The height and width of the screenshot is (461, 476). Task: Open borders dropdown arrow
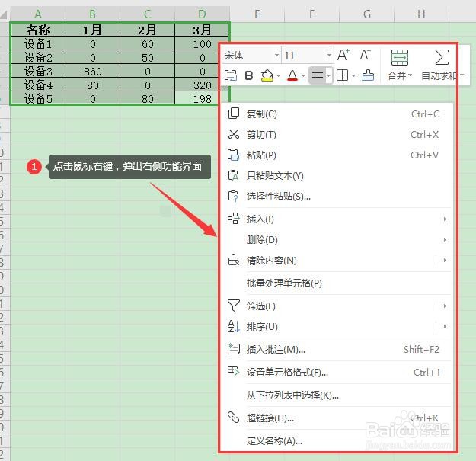point(353,75)
